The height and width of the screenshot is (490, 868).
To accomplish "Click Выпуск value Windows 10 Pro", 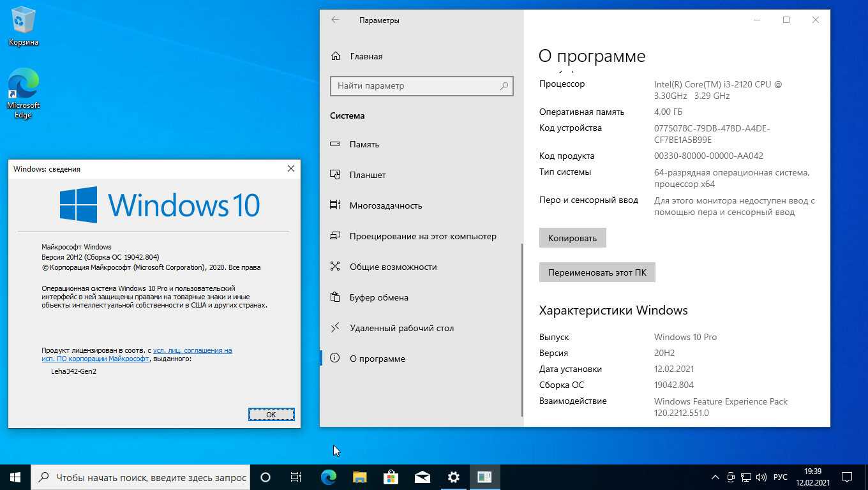I will pos(685,337).
